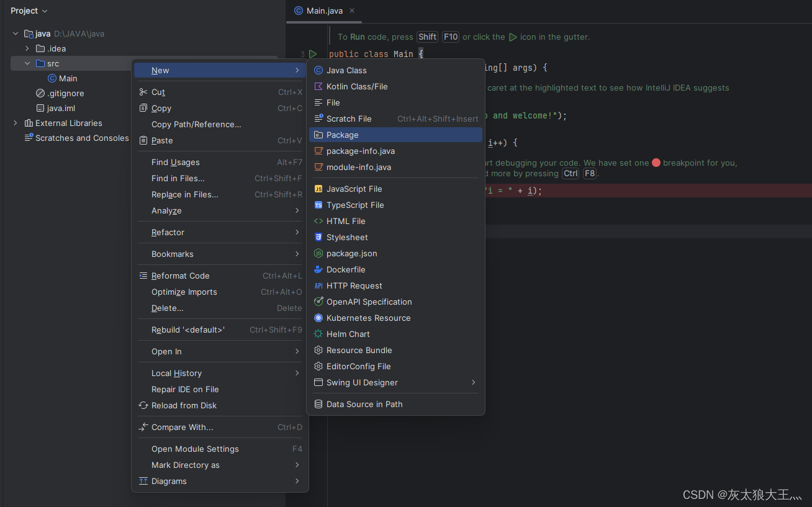
Task: Click the Copy icon in context menu
Action: [x=143, y=108]
